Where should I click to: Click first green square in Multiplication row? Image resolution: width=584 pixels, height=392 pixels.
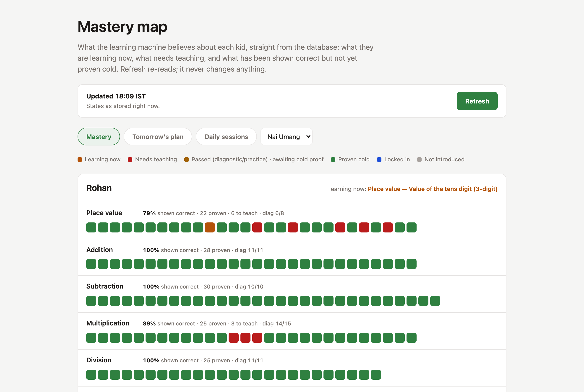[91, 338]
